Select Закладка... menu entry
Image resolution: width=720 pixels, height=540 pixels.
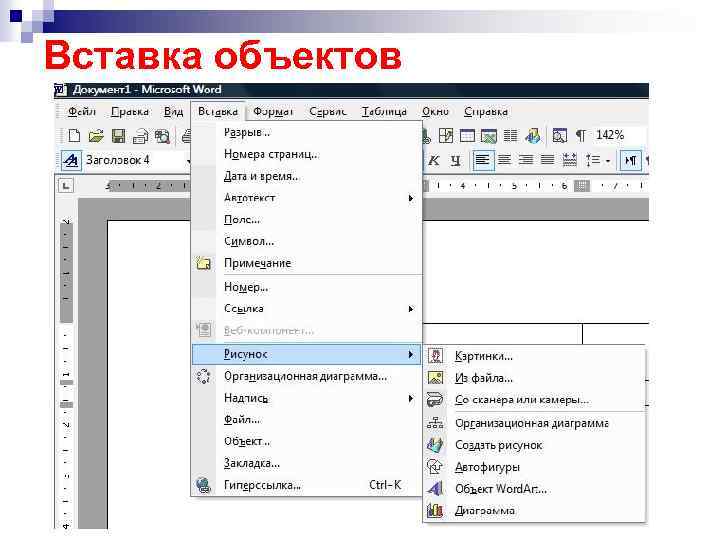click(306, 463)
